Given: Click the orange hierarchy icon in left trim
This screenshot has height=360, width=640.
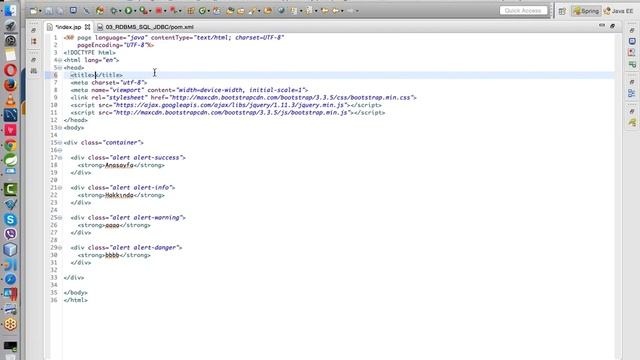Looking at the screenshot, I should pyautogui.click(x=34, y=41).
